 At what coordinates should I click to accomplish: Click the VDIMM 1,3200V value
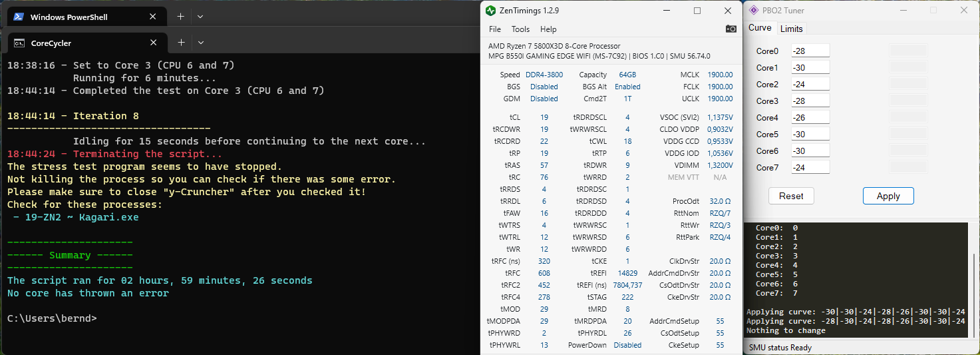click(720, 165)
